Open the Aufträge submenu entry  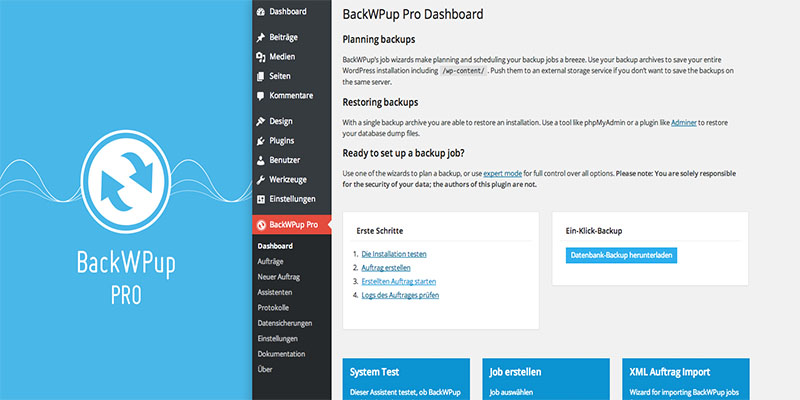point(270,261)
